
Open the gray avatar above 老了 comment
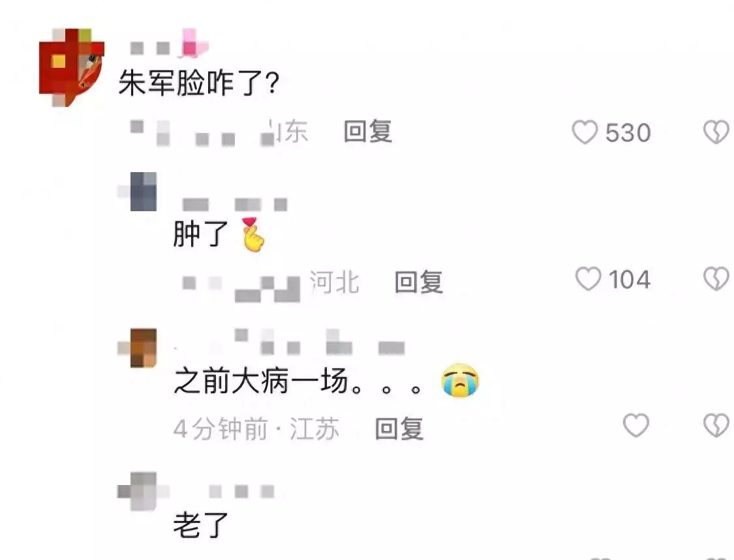(143, 492)
